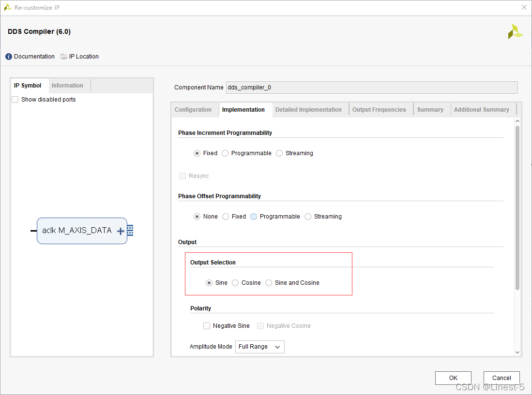Image resolution: width=532 pixels, height=395 pixels.
Task: Click the Phase Increment Programmability heading
Action: point(225,133)
